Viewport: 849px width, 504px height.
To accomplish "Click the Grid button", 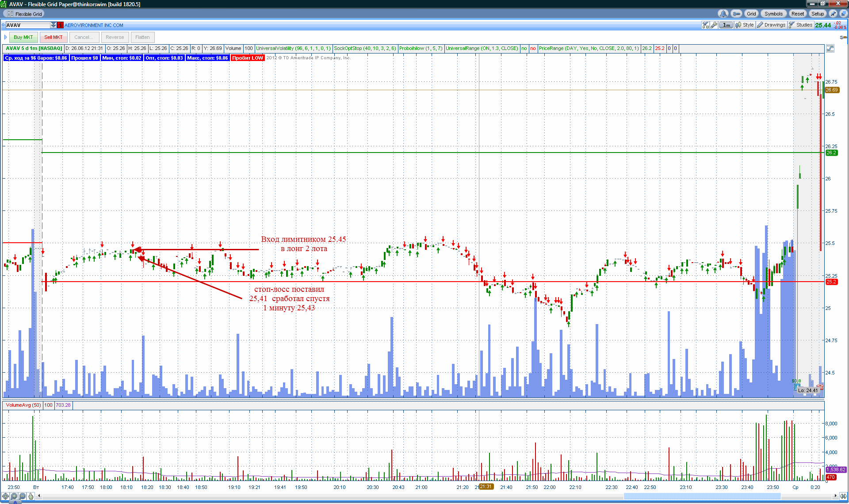I will click(751, 14).
